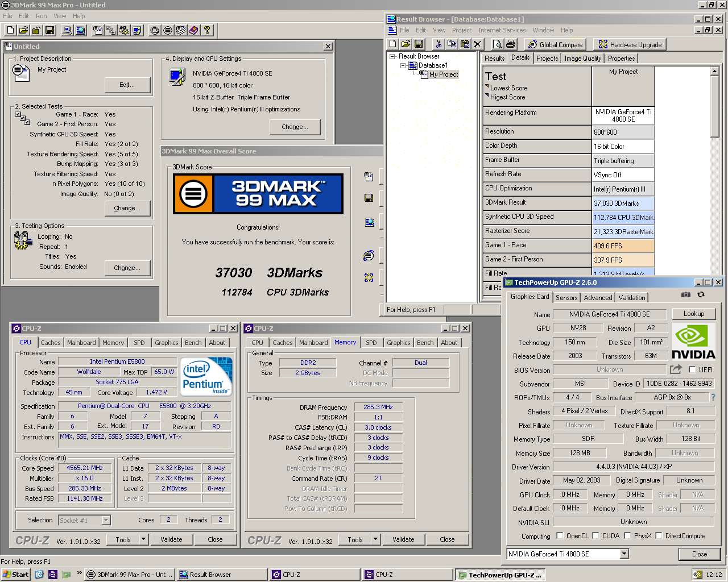
Task: Click the Global Compare button
Action: [x=555, y=44]
